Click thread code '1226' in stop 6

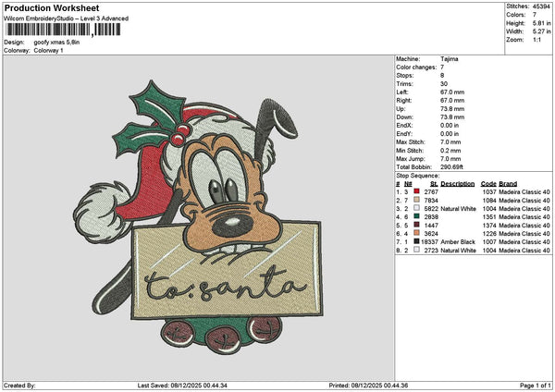tap(489, 234)
